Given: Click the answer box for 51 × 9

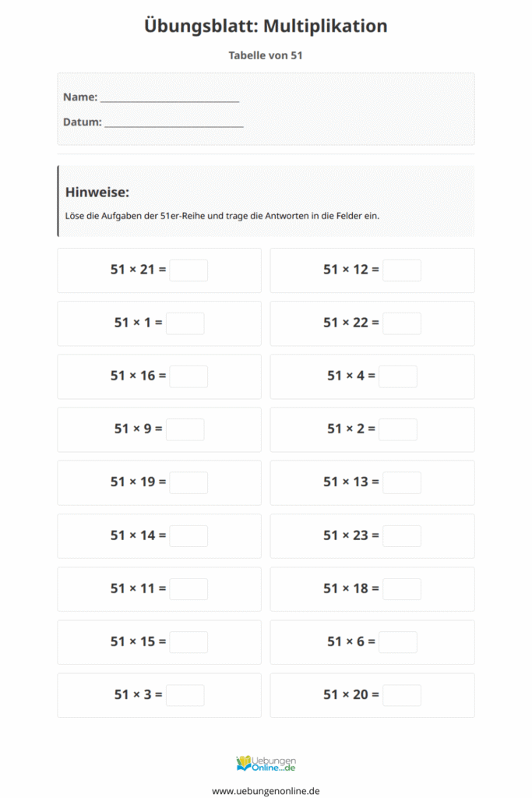Looking at the screenshot, I should coord(185,429).
